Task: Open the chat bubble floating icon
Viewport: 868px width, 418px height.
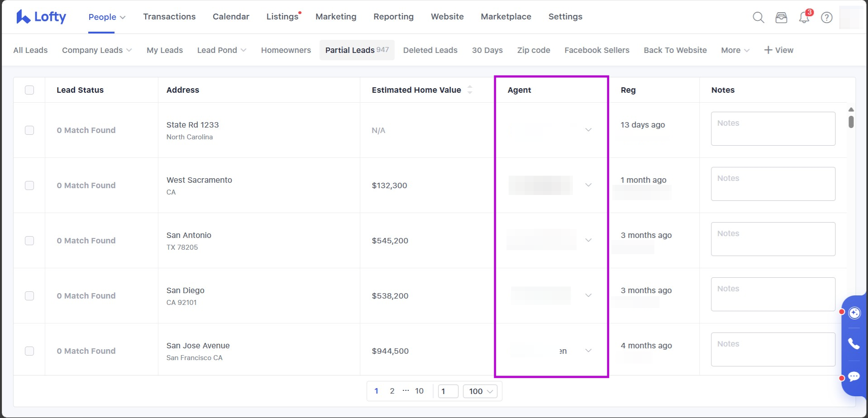Action: pyautogui.click(x=854, y=376)
